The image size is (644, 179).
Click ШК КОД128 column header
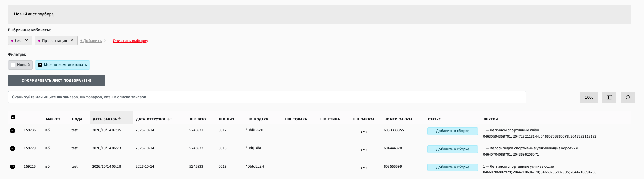(x=257, y=119)
